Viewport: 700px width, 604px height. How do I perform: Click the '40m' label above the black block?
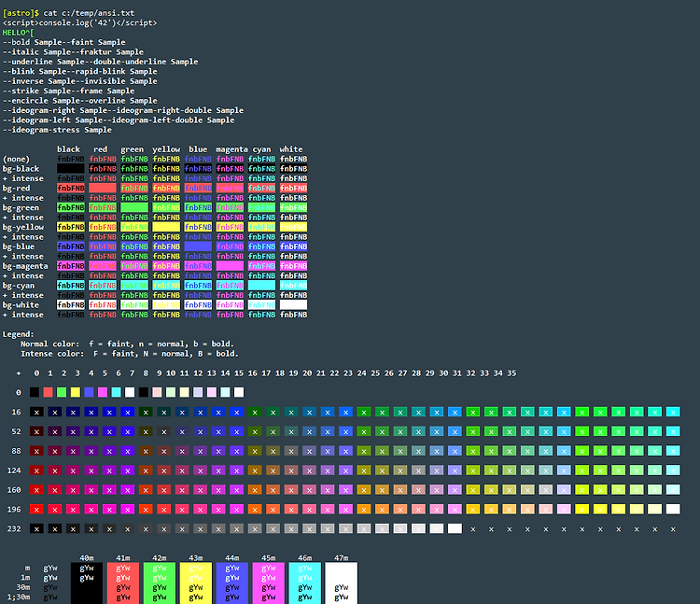click(87, 557)
